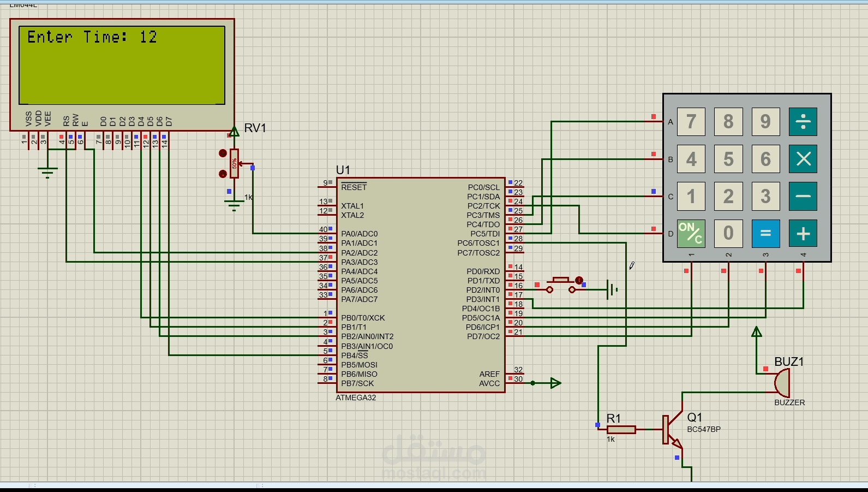Click the ATMEGA32 part name label

point(356,398)
